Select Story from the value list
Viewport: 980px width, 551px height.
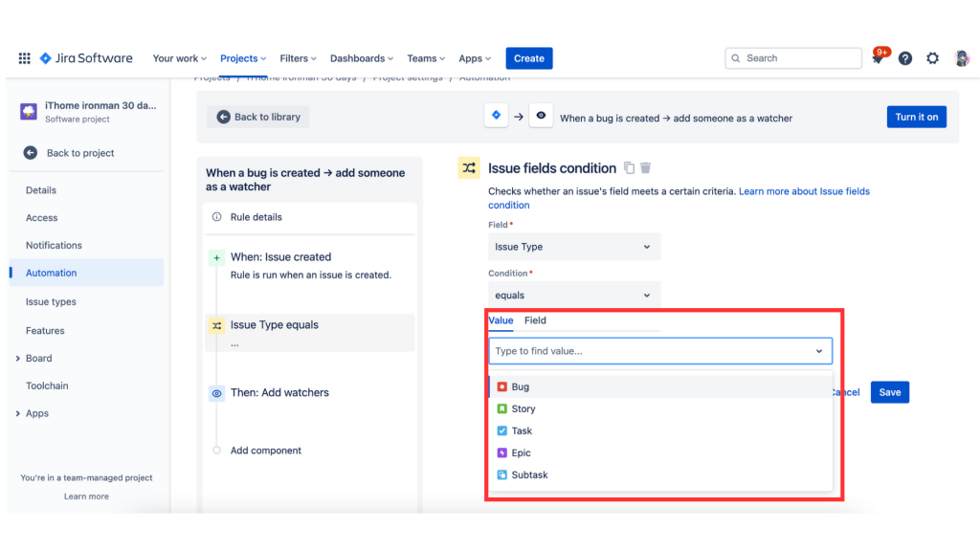(x=660, y=408)
